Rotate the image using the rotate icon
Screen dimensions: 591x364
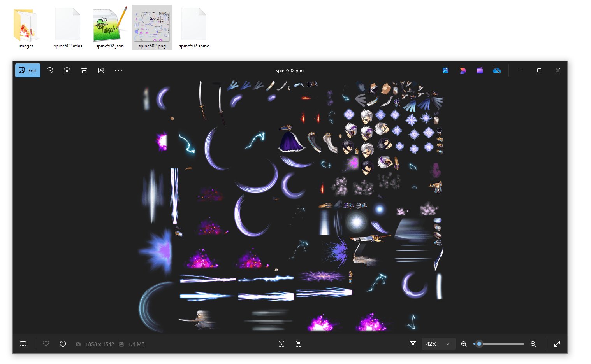(50, 70)
